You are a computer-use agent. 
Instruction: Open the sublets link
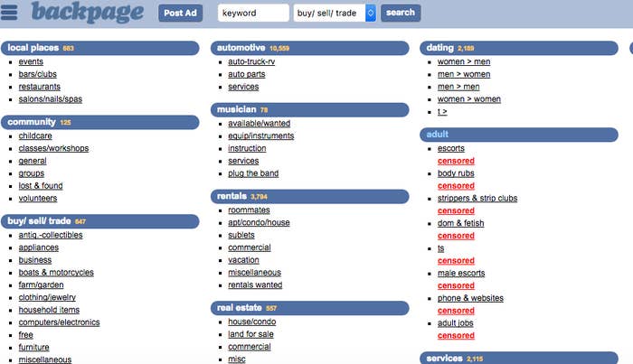click(241, 235)
